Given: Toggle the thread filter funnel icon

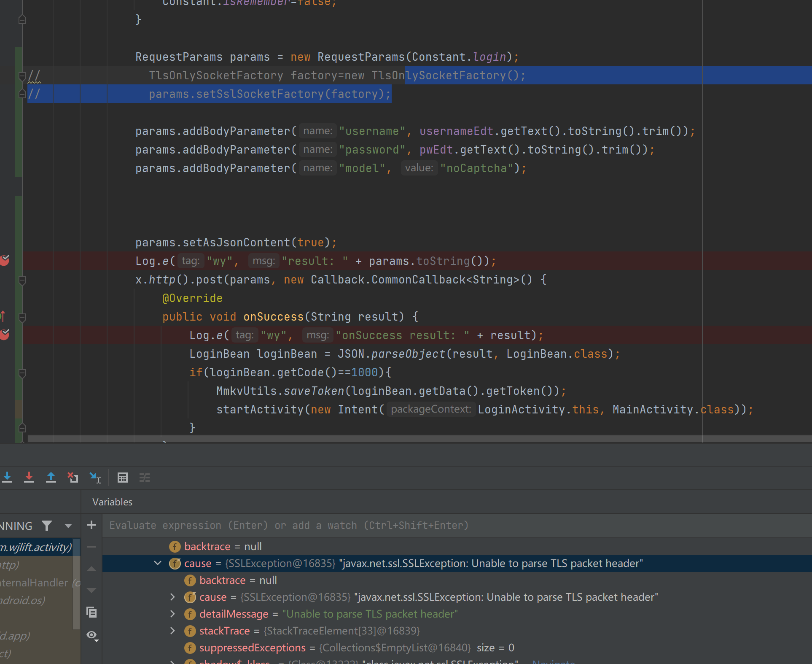Looking at the screenshot, I should 46,526.
